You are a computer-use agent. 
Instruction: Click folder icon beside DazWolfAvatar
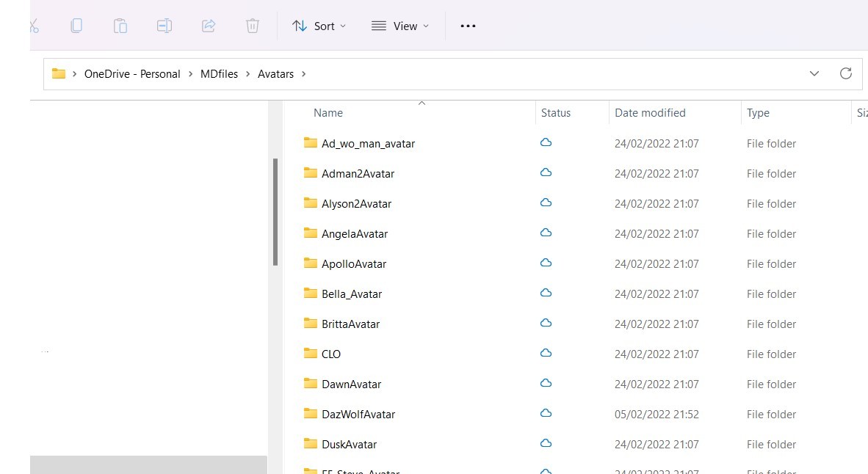pos(310,414)
